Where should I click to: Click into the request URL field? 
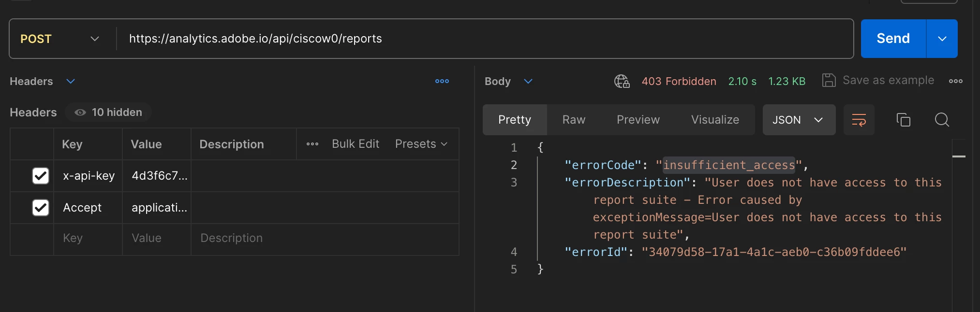(484, 39)
